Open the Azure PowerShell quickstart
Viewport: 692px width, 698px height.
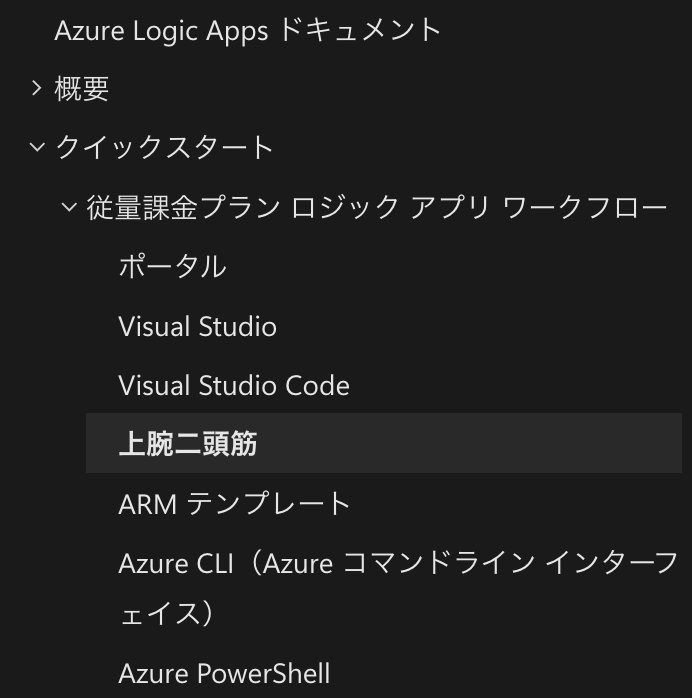coord(224,673)
